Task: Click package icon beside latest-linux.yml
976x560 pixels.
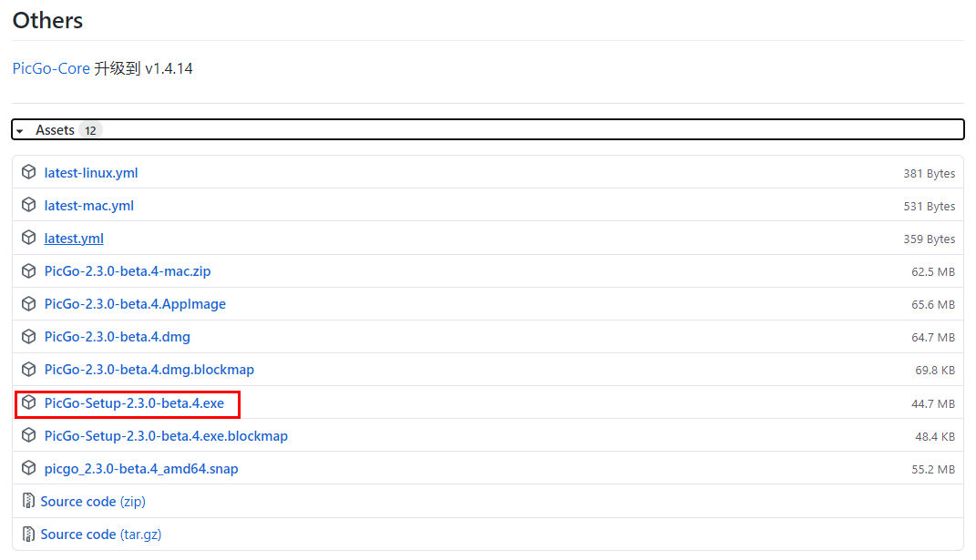Action: click(x=28, y=172)
